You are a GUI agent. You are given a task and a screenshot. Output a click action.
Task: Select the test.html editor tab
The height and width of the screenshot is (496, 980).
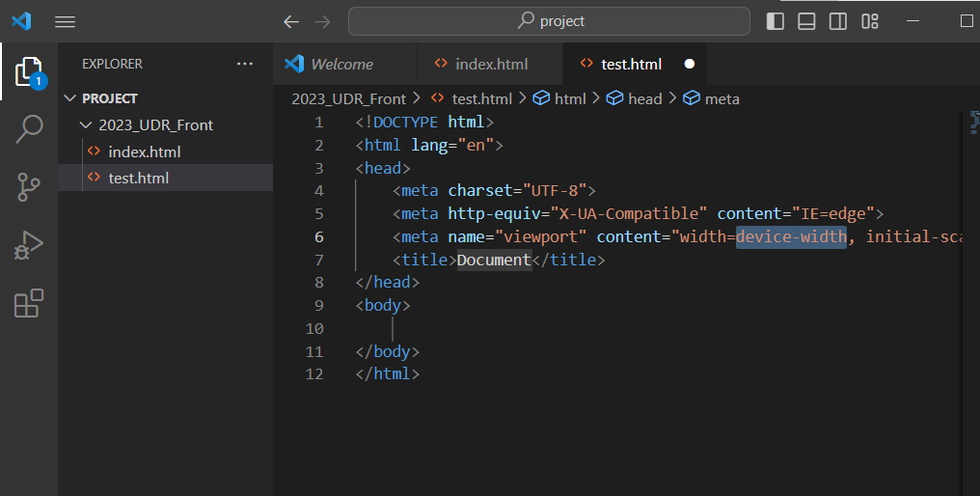(635, 64)
